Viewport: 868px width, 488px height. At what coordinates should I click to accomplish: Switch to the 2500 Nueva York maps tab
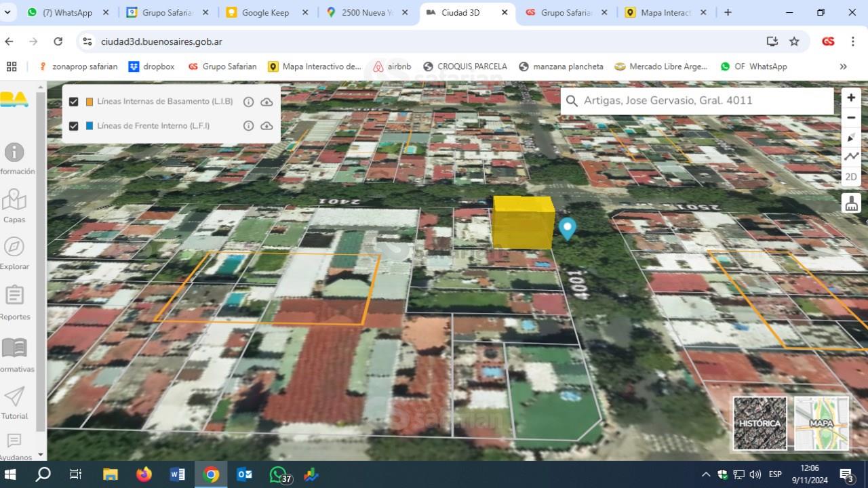point(366,12)
